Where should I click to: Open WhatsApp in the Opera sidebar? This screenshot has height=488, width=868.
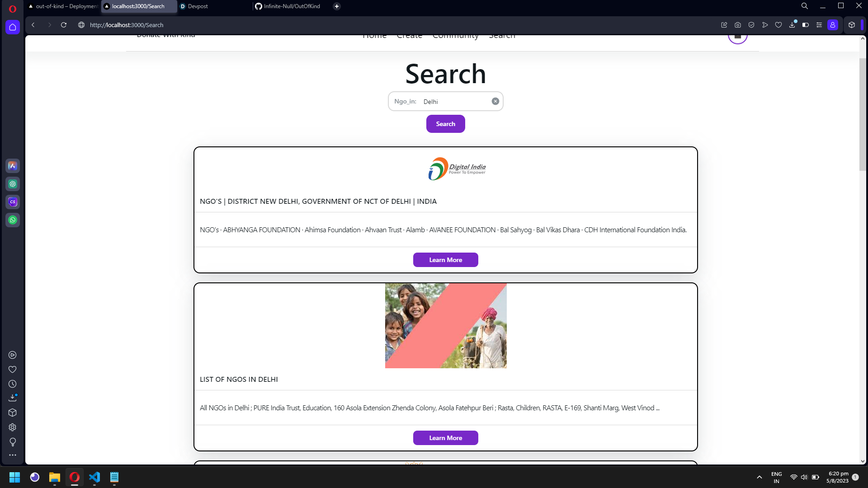click(13, 220)
